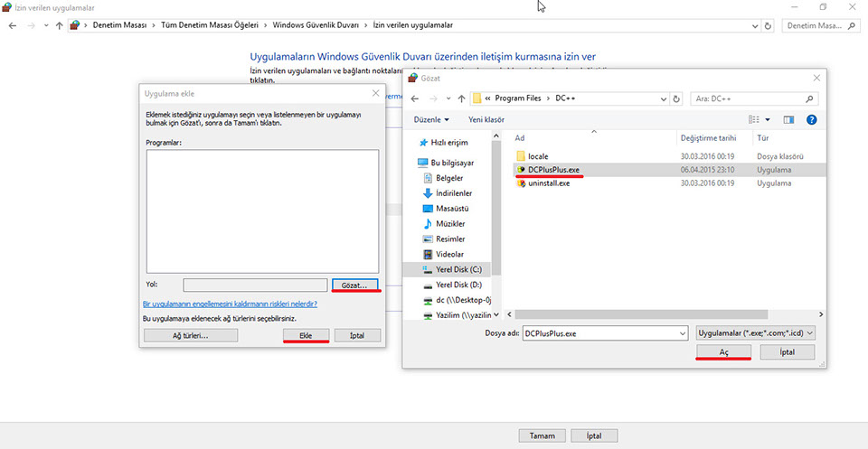Image resolution: width=868 pixels, height=449 pixels.
Task: Select the locale folder
Action: click(x=538, y=156)
